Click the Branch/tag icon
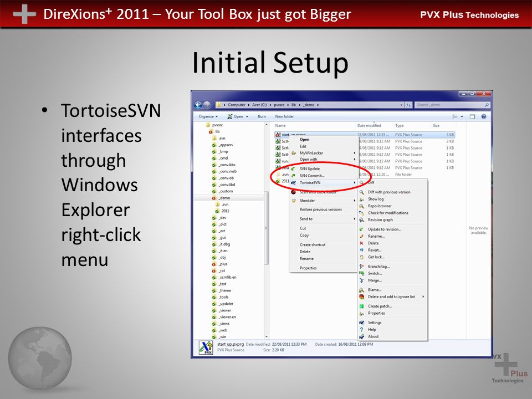The height and width of the screenshot is (399, 532). pyautogui.click(x=362, y=267)
